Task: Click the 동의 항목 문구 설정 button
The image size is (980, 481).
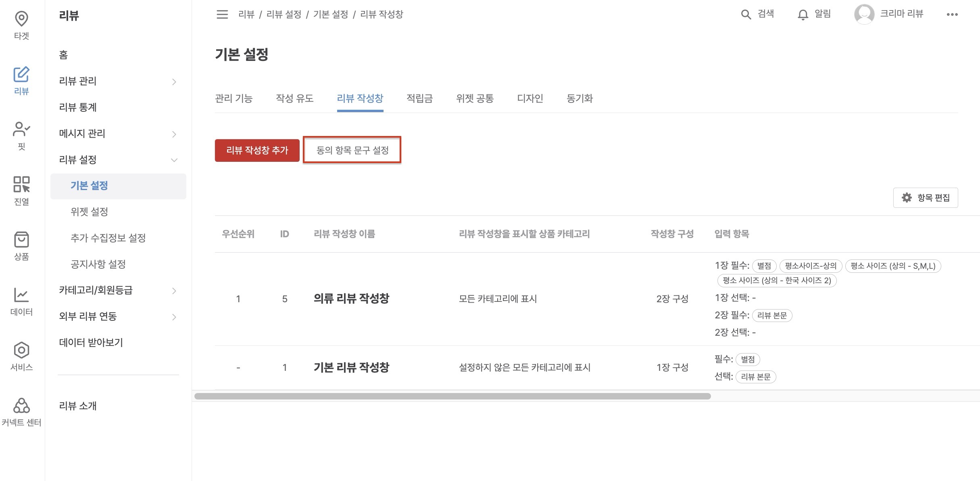Action: tap(352, 151)
